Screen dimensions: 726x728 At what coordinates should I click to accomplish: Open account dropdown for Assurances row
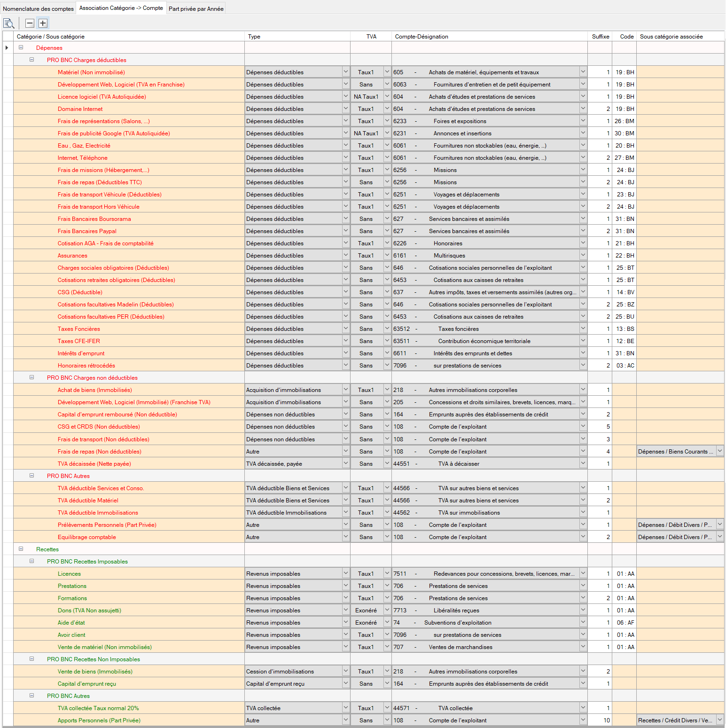click(x=583, y=255)
